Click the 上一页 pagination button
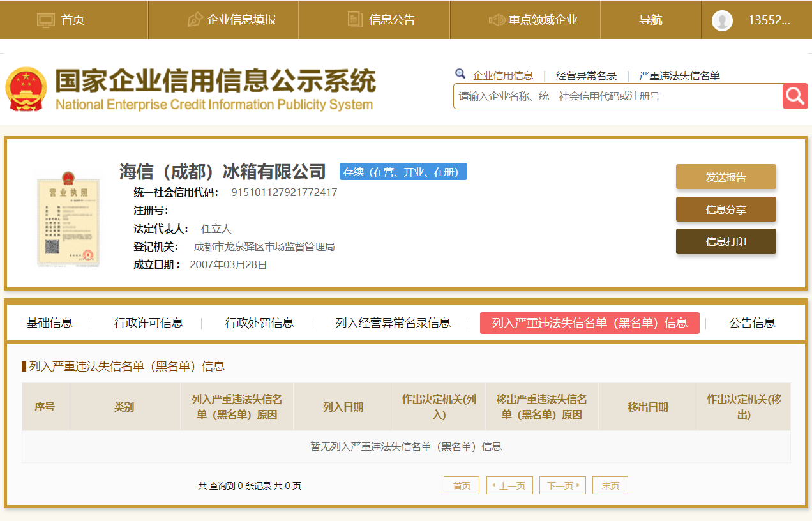 coord(510,485)
